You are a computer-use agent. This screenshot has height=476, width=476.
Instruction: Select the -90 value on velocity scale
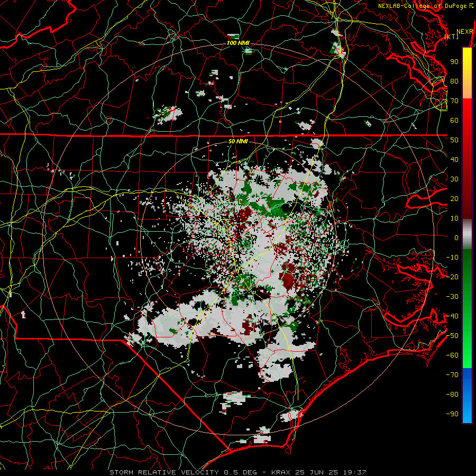coord(452,414)
